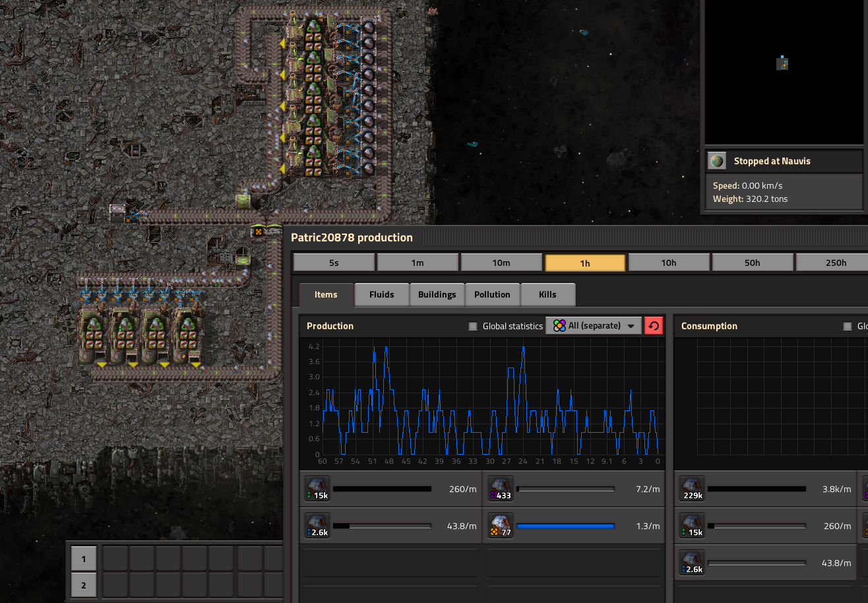Set the time range to 50h
The width and height of the screenshot is (868, 603).
tap(753, 263)
